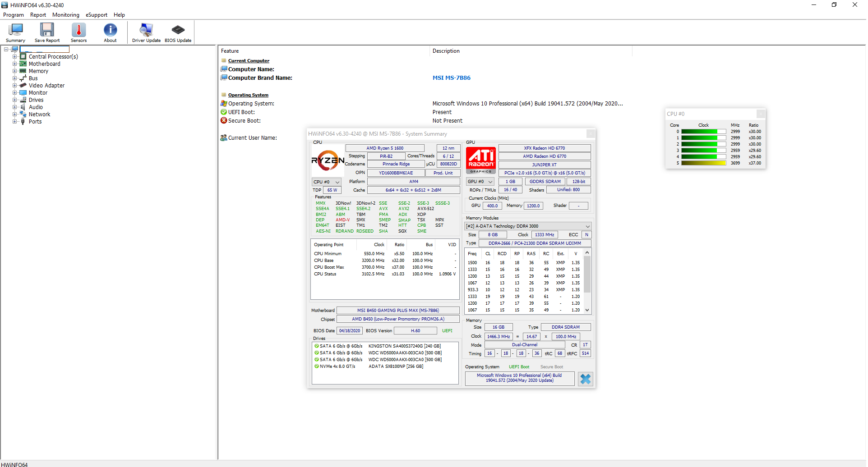Click the Current Computer heading
Screen dimensions: 868x467
(x=249, y=61)
